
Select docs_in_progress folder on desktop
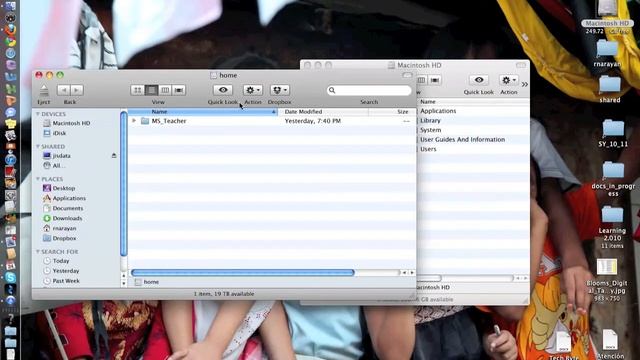613,170
